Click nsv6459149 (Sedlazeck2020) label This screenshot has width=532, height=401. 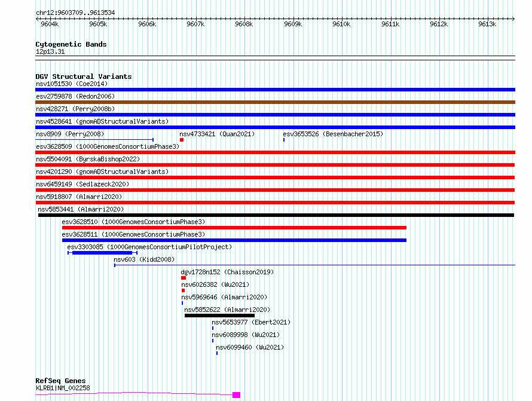pyautogui.click(x=82, y=184)
